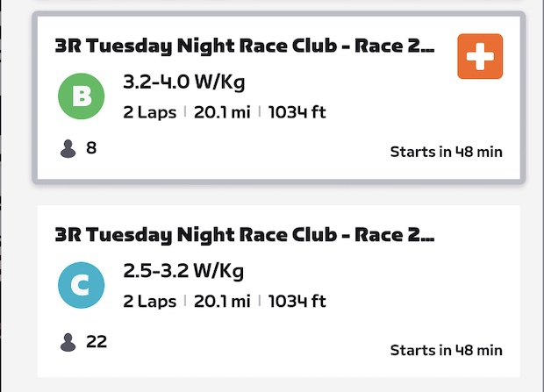Open the C category race title

tap(244, 235)
